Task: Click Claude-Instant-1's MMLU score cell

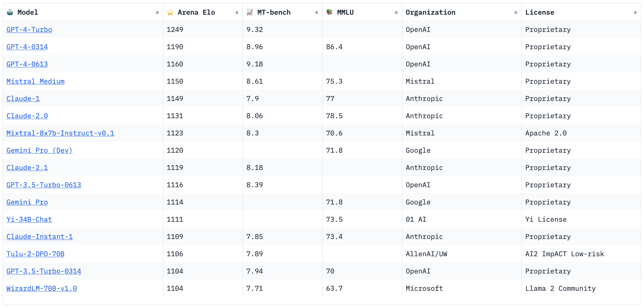Action: [x=334, y=236]
